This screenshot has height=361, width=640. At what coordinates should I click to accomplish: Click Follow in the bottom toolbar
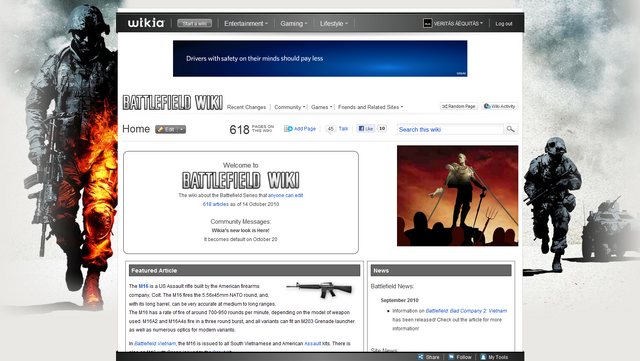[x=460, y=357]
